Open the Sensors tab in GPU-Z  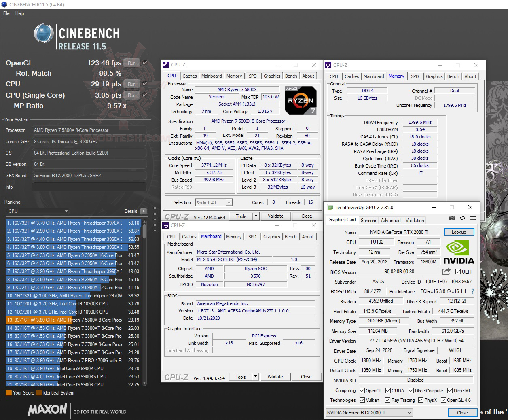click(x=368, y=221)
